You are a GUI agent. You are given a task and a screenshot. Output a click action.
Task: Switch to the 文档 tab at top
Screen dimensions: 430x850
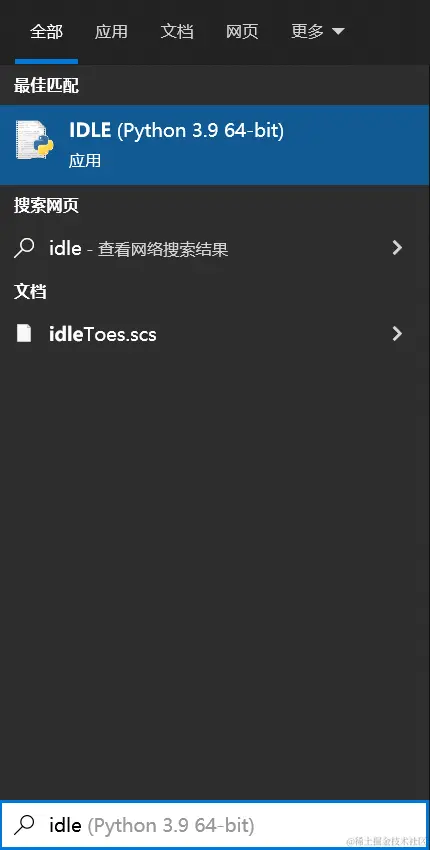click(177, 31)
